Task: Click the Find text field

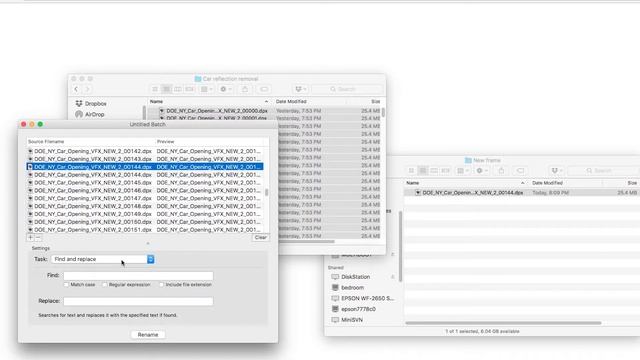Action: coord(138,276)
